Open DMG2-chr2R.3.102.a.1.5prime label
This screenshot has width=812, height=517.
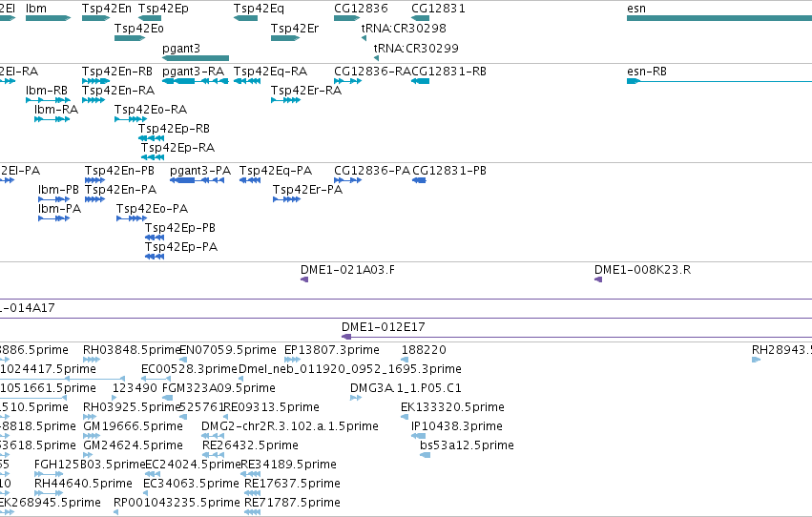[290, 426]
